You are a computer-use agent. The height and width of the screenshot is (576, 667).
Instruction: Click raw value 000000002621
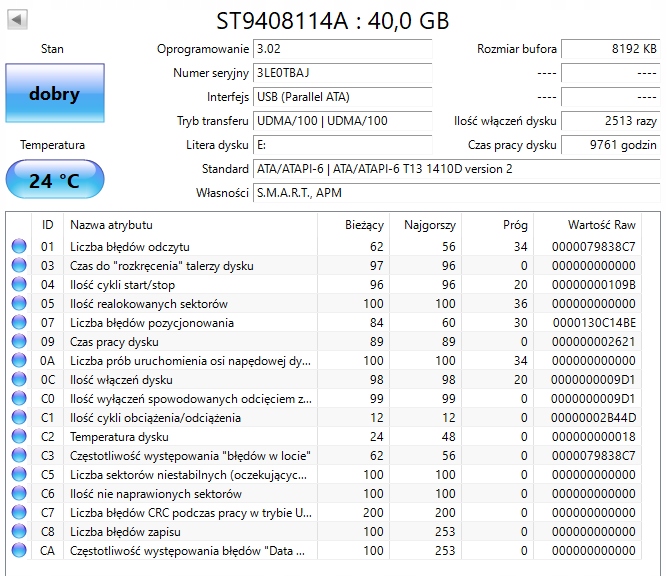[593, 342]
